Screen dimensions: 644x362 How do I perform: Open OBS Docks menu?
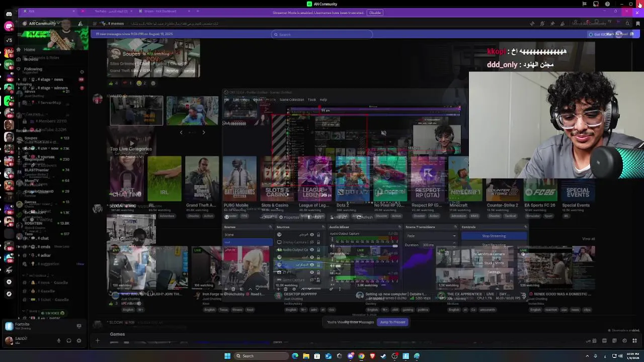coord(258,100)
